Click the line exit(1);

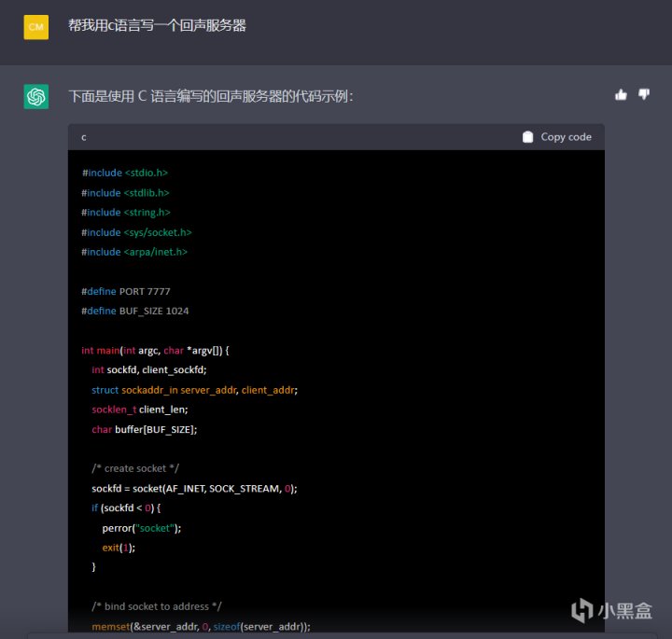pos(119,548)
